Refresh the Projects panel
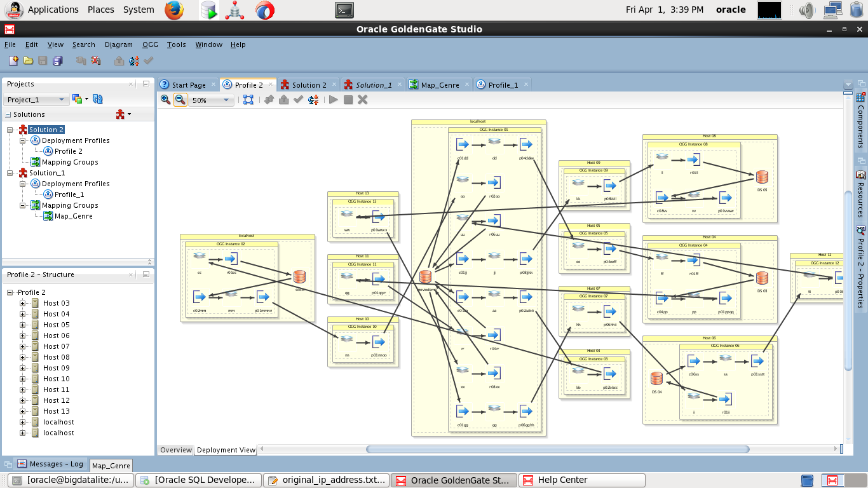 pos(98,99)
